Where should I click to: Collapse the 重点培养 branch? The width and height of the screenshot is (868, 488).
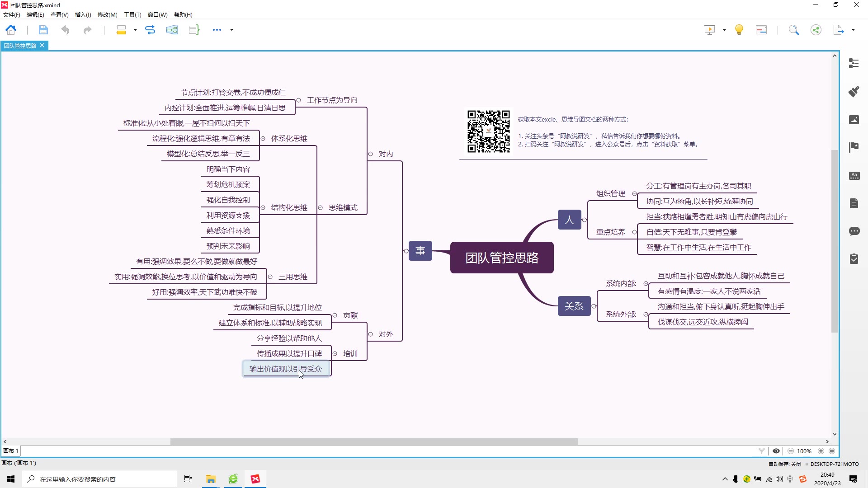pyautogui.click(x=635, y=232)
